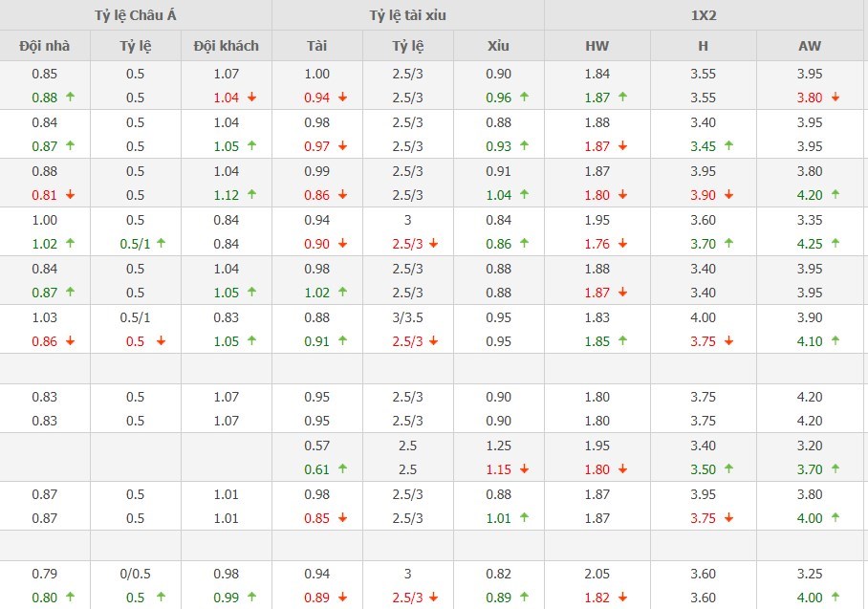This screenshot has height=609, width=868.
Task: Open the Tỷ lệ Châu Á header section
Action: (x=135, y=15)
